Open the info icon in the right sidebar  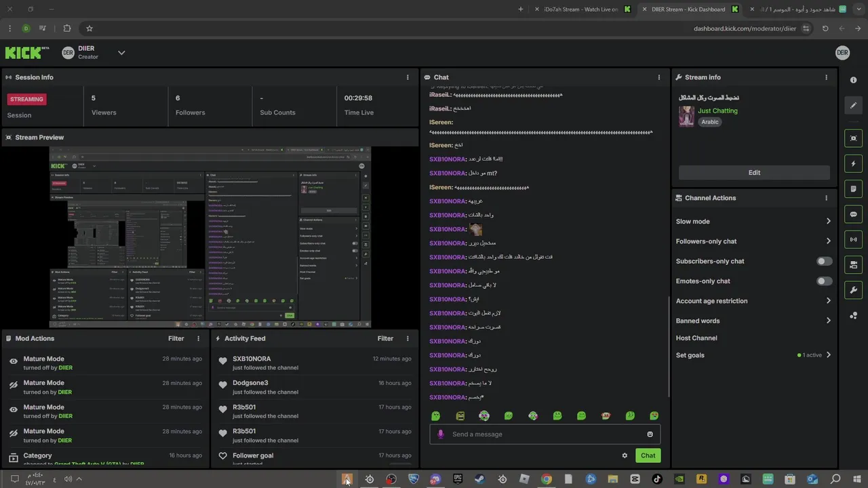coord(853,80)
